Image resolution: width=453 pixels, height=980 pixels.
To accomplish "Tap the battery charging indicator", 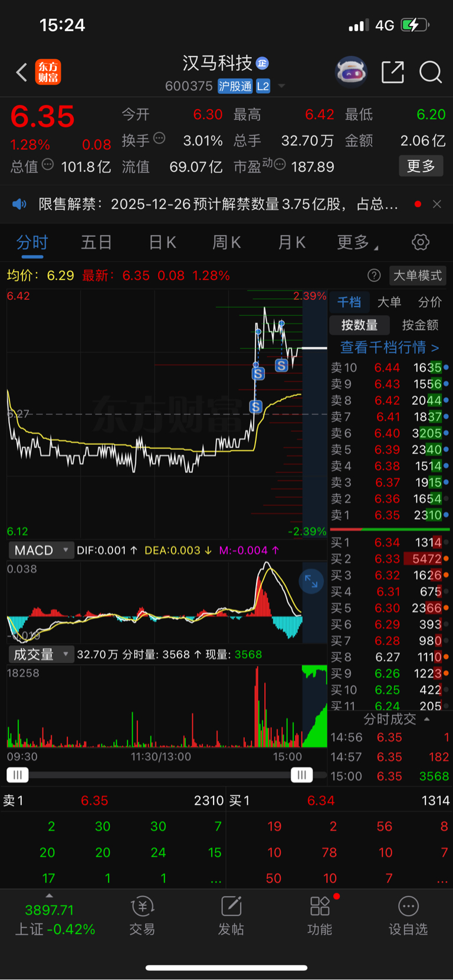I will pos(415,25).
